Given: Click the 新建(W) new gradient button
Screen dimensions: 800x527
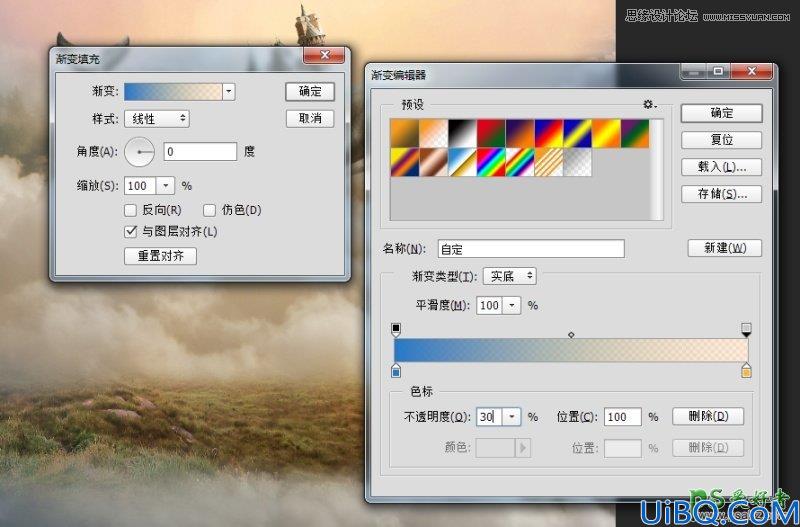Looking at the screenshot, I should tap(724, 248).
